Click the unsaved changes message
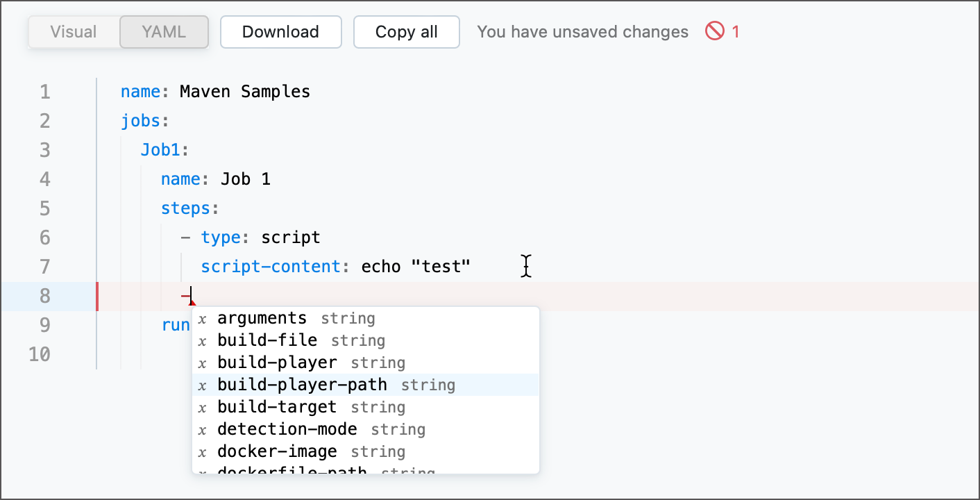The width and height of the screenshot is (980, 500). click(x=582, y=31)
